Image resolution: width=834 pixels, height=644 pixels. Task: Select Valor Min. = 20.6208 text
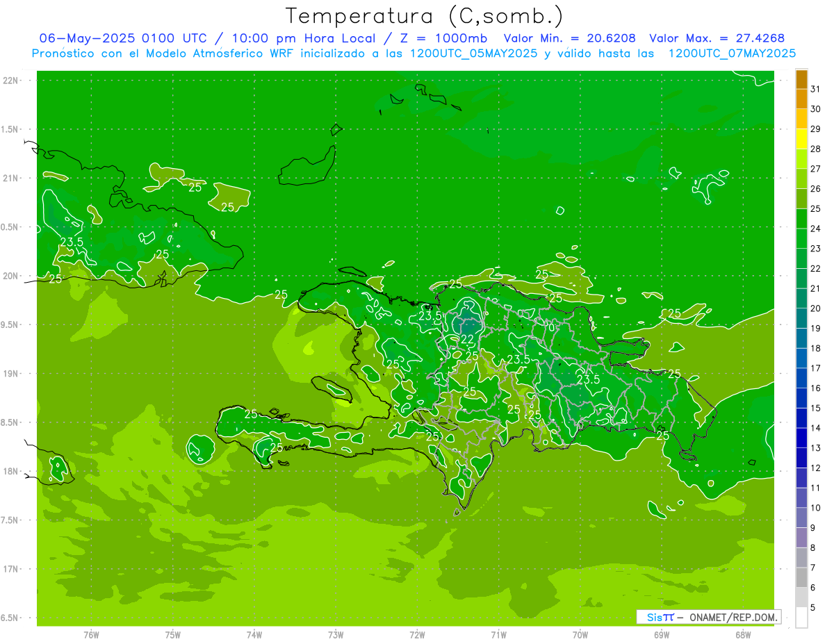pyautogui.click(x=570, y=38)
